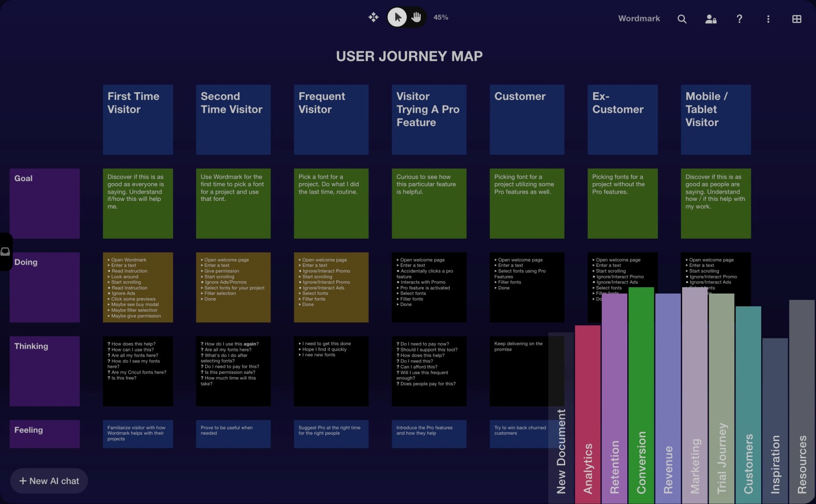Select the pointer cursor tool
The width and height of the screenshot is (816, 504).
pyautogui.click(x=397, y=17)
